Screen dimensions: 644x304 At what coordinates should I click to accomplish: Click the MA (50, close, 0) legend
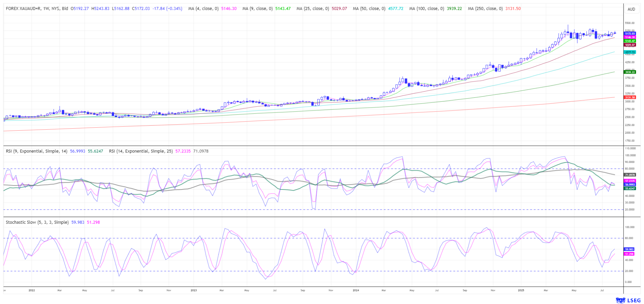coord(369,9)
